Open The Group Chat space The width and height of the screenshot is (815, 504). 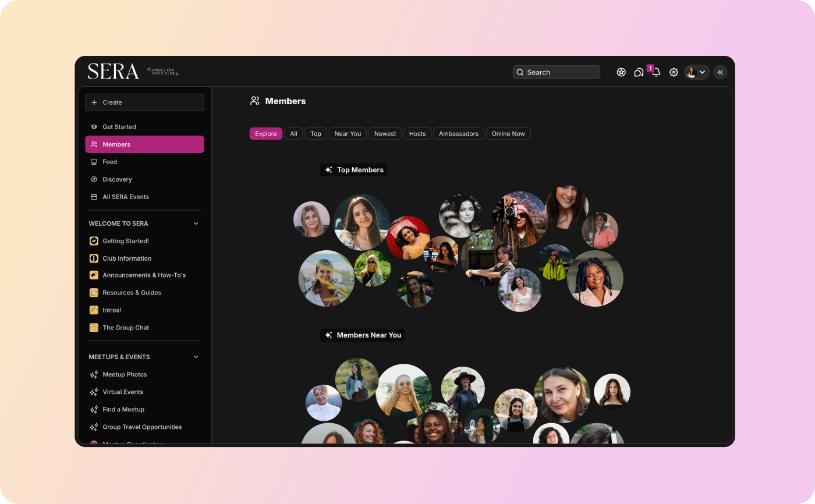point(144,328)
